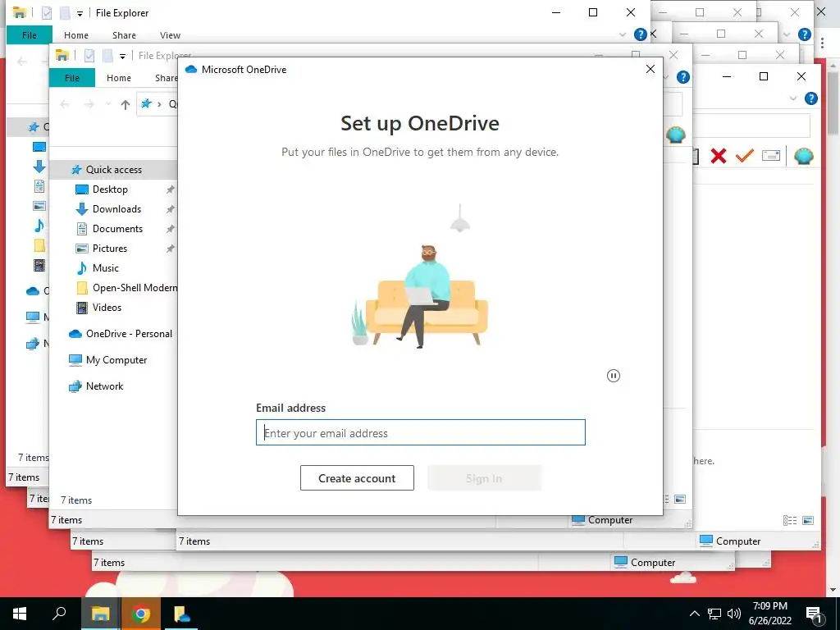Select Pictures in navigation pane
Screen dimensions: 840x630
coord(109,249)
